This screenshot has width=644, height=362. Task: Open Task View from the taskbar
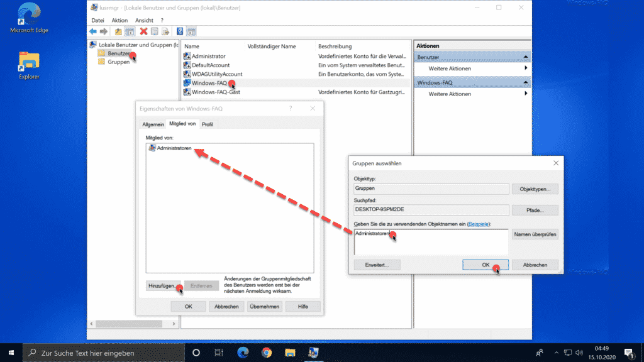coord(219,353)
